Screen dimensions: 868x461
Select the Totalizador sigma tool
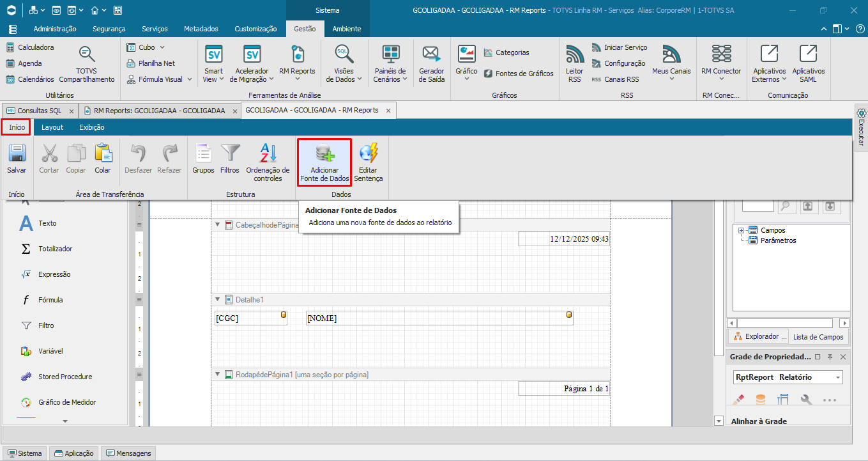point(26,249)
